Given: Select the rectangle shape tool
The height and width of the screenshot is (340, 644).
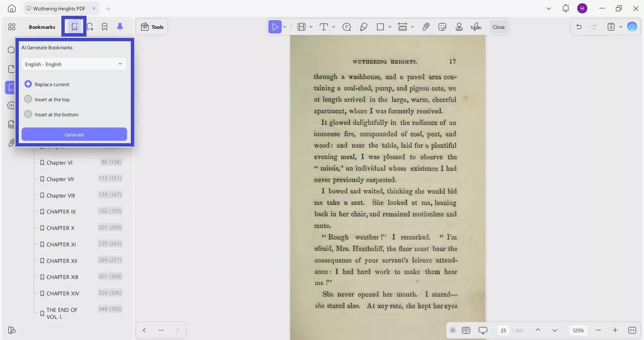Looking at the screenshot, I should 380,27.
